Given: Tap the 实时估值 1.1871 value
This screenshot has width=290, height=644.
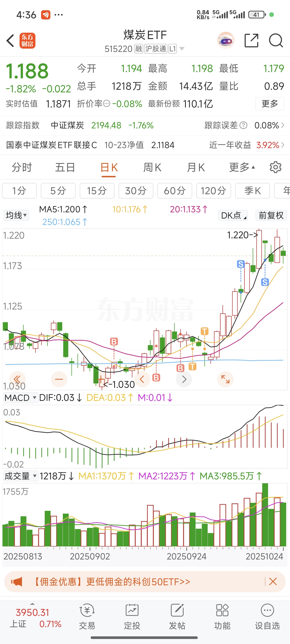Looking at the screenshot, I should (58, 104).
